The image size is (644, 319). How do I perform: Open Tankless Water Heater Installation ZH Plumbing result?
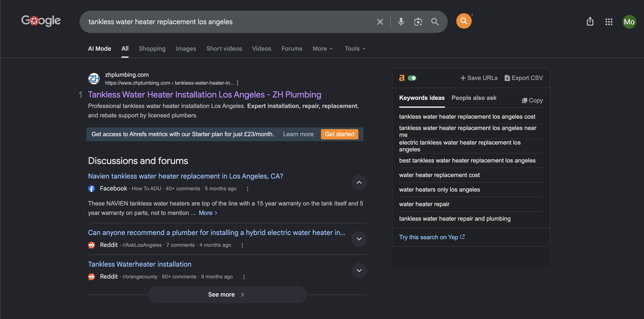click(204, 95)
